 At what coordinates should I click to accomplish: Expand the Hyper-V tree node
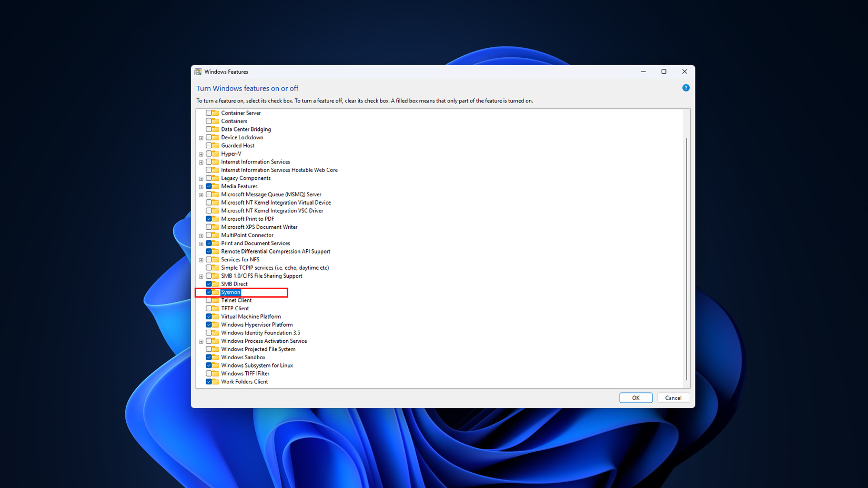coord(201,154)
